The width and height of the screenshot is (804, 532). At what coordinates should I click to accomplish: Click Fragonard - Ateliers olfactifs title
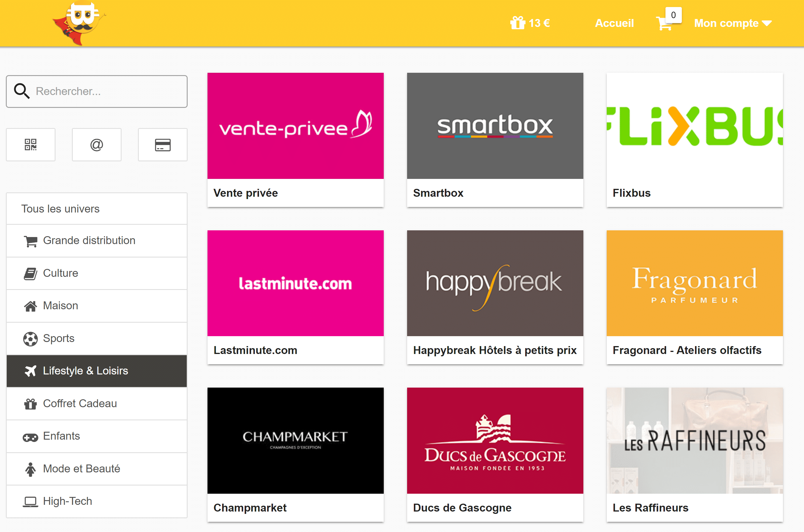pyautogui.click(x=687, y=350)
